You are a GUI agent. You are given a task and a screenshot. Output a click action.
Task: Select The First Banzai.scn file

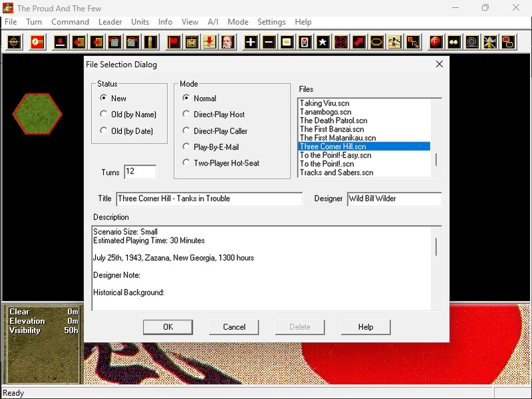(364, 129)
